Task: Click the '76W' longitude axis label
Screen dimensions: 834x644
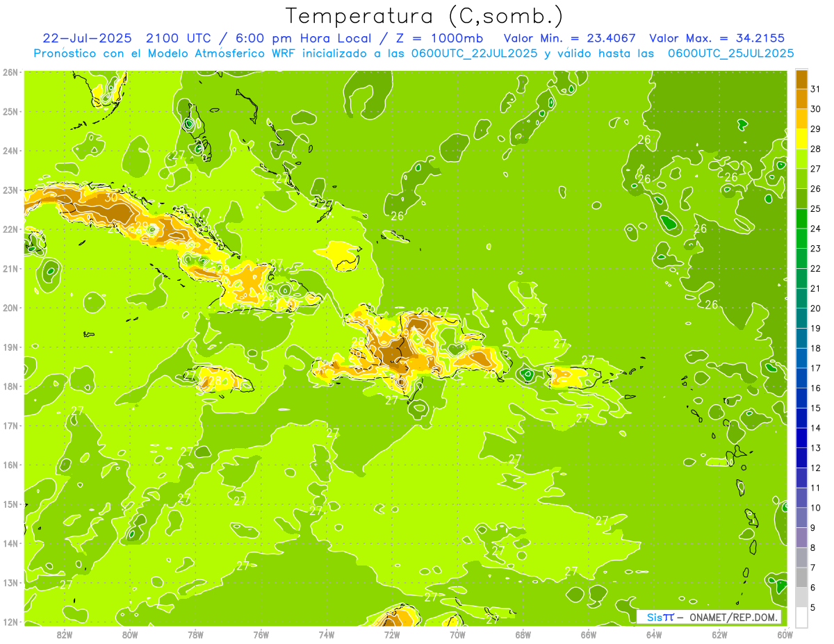Action: [261, 634]
